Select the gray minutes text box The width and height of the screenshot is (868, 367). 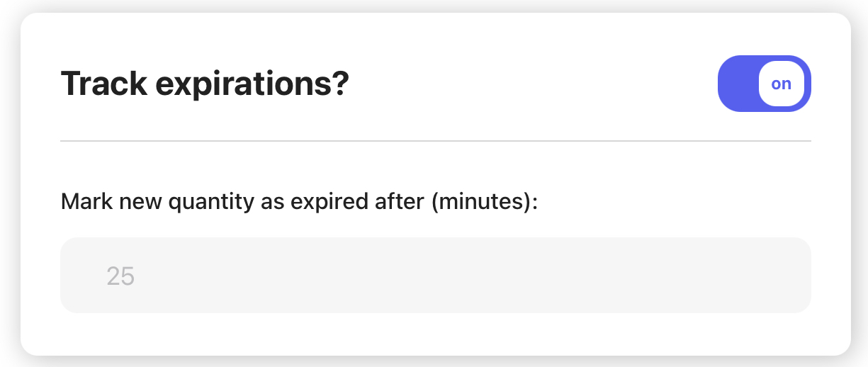coord(435,275)
